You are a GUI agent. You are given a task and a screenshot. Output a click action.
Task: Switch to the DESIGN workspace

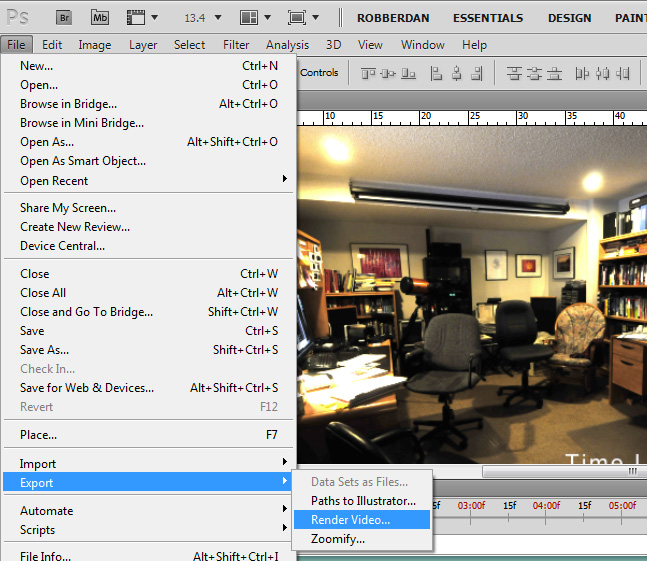pyautogui.click(x=569, y=18)
